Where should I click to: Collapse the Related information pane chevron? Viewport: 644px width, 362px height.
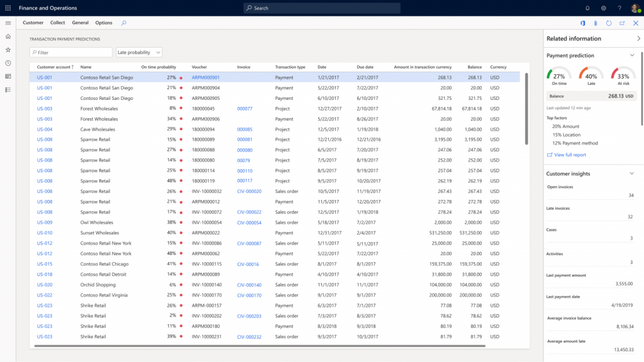(x=638, y=39)
